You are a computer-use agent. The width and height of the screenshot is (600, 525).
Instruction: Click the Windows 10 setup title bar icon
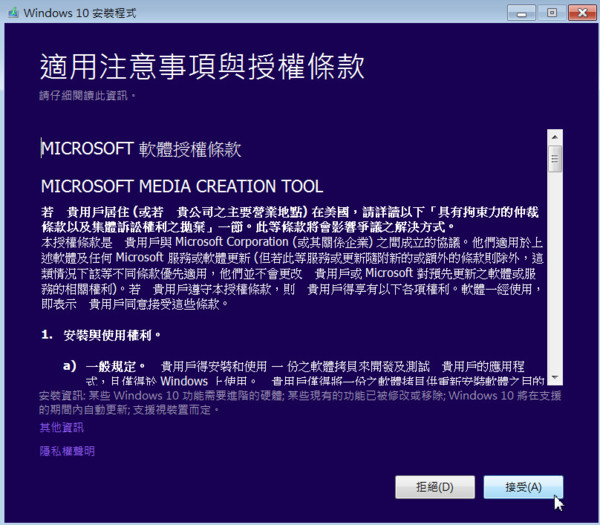click(x=12, y=12)
